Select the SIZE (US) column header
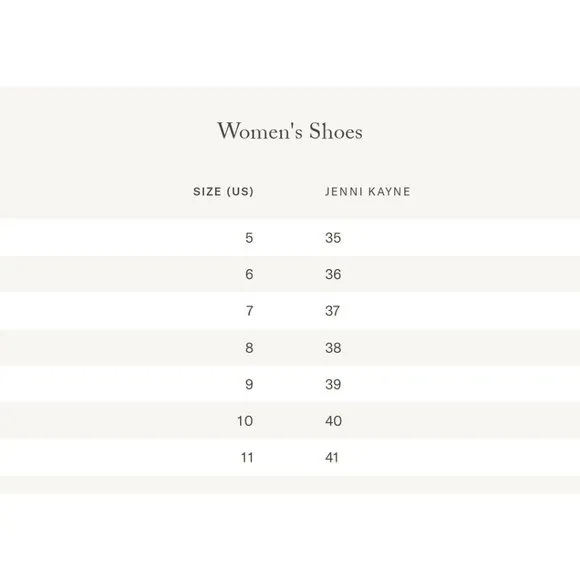580x580 pixels. point(223,192)
